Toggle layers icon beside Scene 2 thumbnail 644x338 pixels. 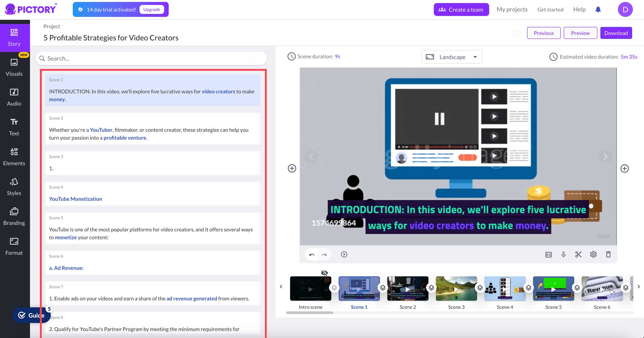point(431,288)
